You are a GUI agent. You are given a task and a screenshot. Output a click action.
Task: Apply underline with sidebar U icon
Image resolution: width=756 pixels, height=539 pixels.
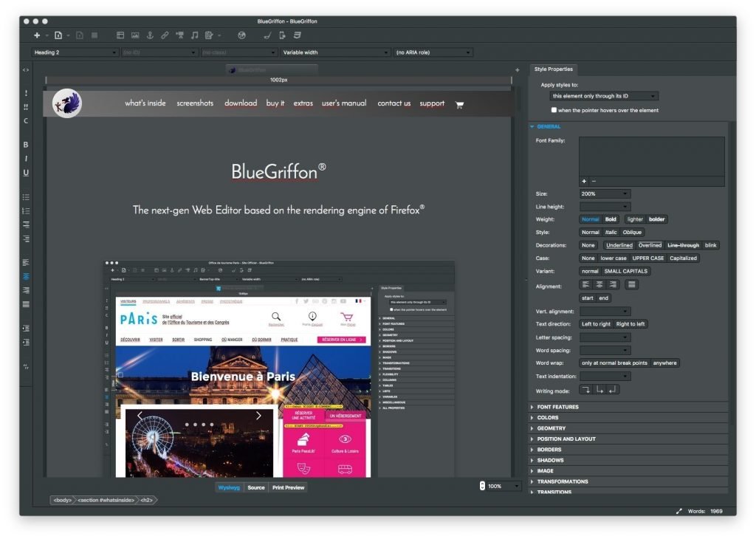point(26,173)
